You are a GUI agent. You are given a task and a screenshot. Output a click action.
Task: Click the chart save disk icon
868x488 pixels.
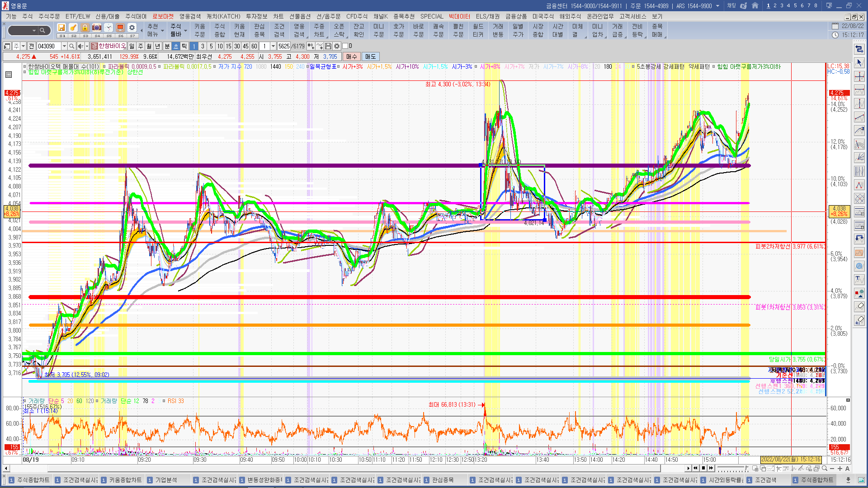click(x=328, y=46)
